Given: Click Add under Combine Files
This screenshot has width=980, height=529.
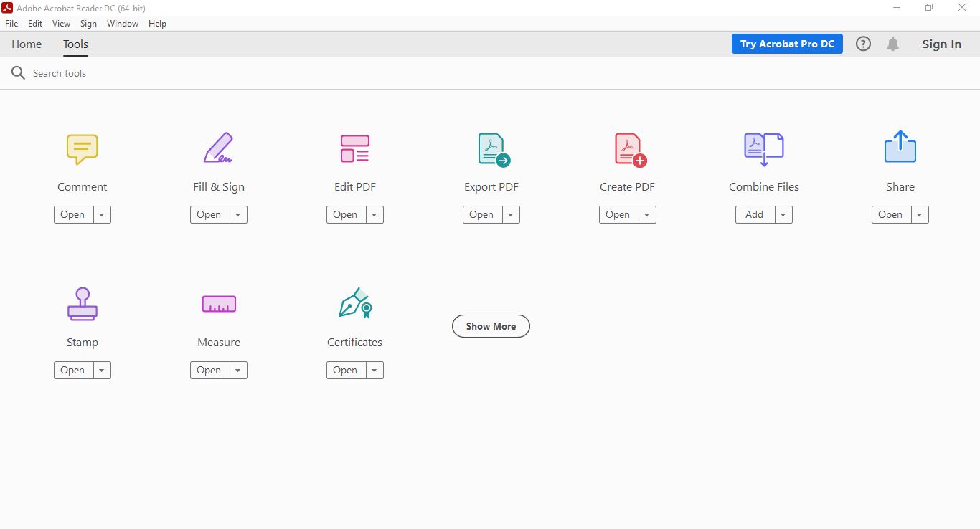Looking at the screenshot, I should pyautogui.click(x=755, y=214).
